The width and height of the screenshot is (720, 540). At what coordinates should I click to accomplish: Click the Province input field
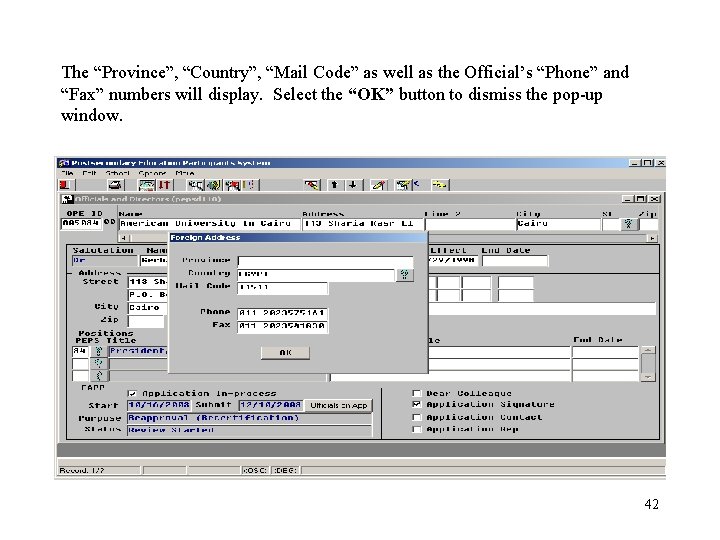click(325, 261)
